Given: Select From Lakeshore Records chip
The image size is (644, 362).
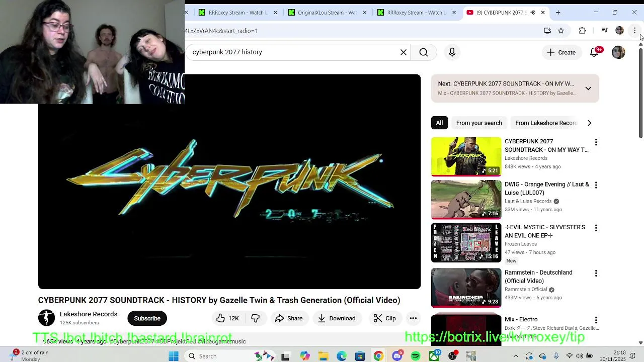Looking at the screenshot, I should click(x=545, y=123).
